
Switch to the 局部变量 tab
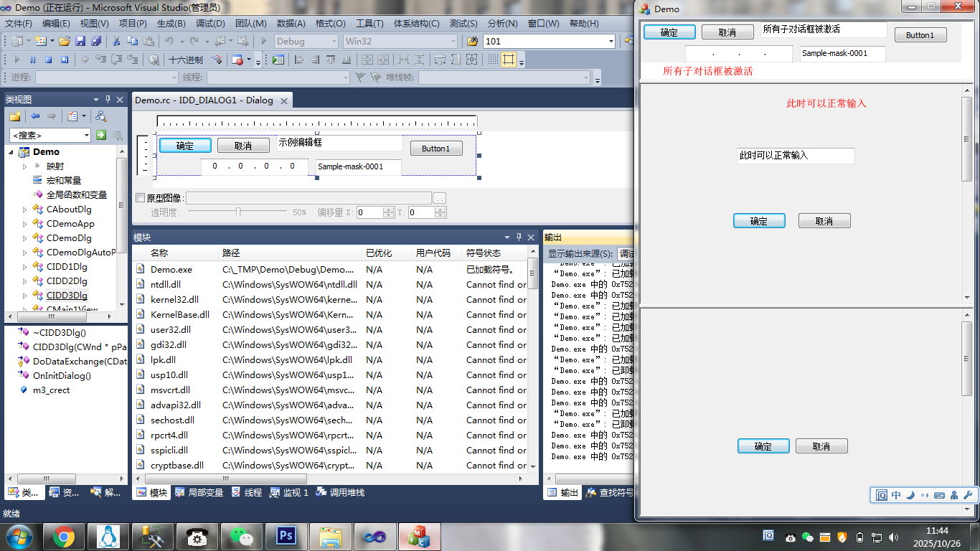199,493
